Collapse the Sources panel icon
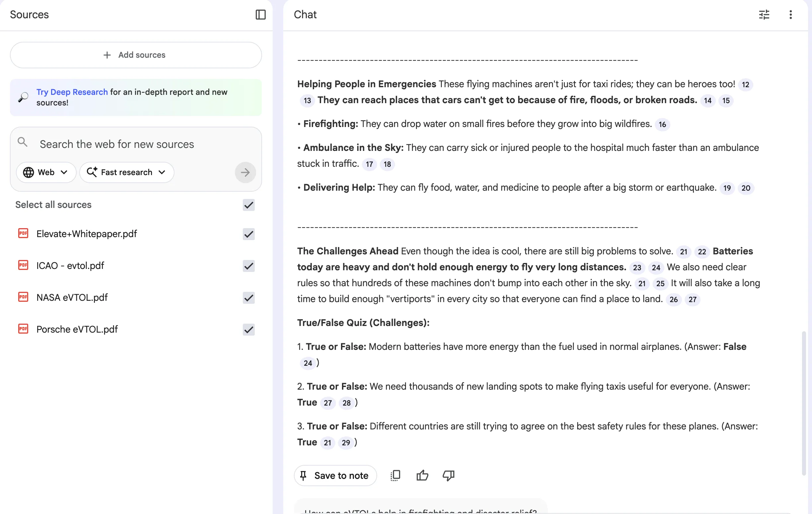This screenshot has width=812, height=514. [260, 15]
